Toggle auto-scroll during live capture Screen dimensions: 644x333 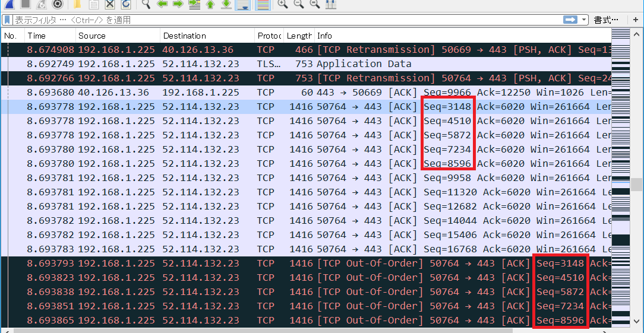pyautogui.click(x=243, y=5)
